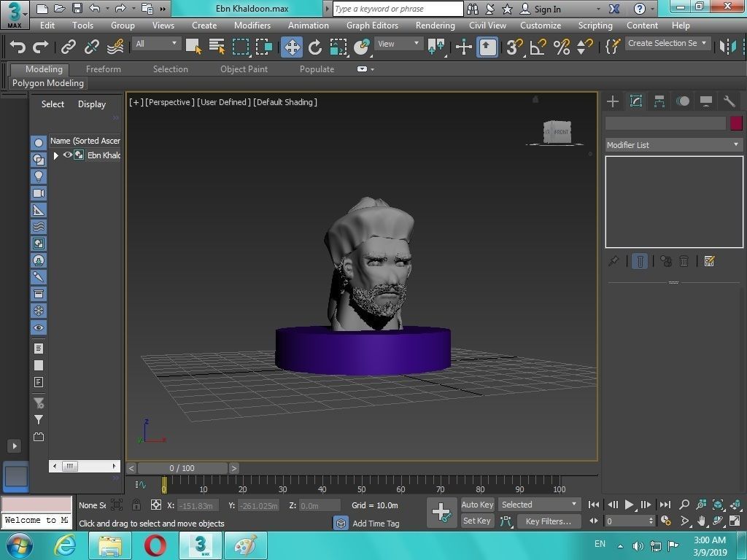Screen dimensions: 747x560
Task: Toggle 3D Snaps button
Action: tap(514, 47)
